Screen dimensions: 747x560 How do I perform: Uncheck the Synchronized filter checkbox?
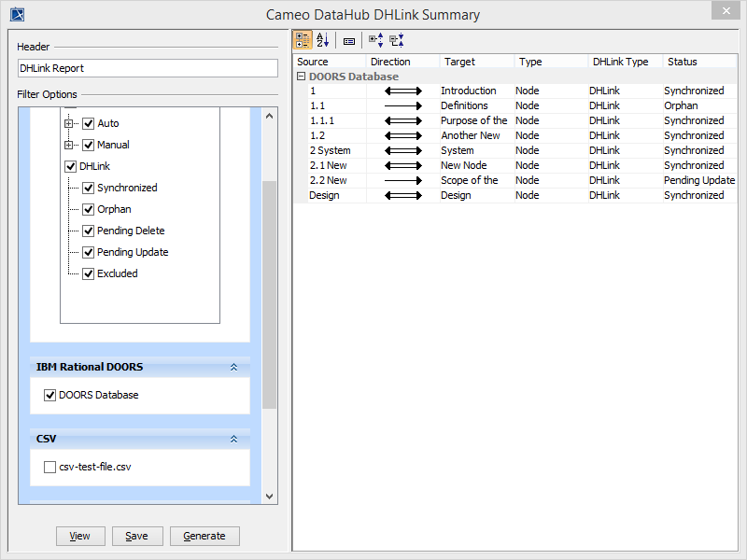tap(89, 188)
